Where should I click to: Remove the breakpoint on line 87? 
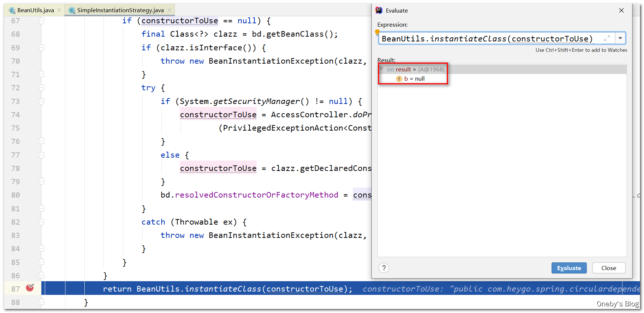pos(30,288)
